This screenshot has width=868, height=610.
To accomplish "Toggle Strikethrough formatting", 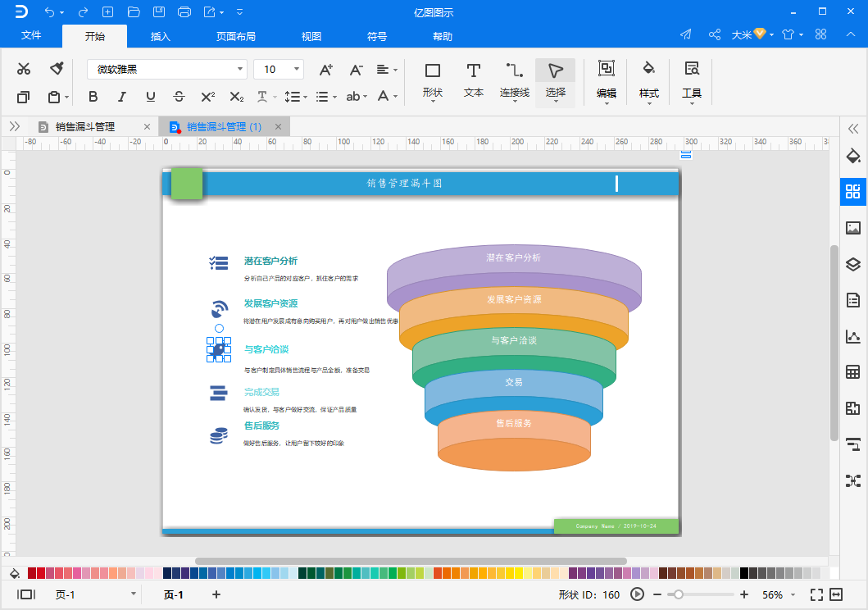I will coord(179,96).
